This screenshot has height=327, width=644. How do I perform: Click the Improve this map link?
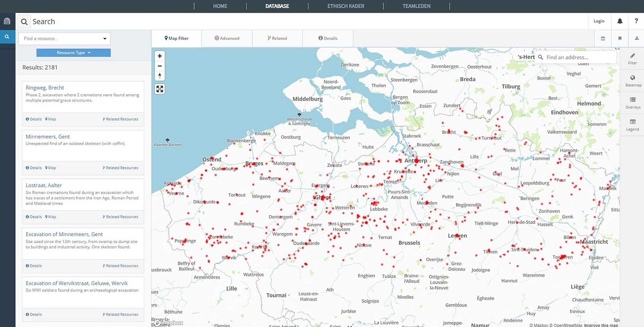(x=601, y=325)
